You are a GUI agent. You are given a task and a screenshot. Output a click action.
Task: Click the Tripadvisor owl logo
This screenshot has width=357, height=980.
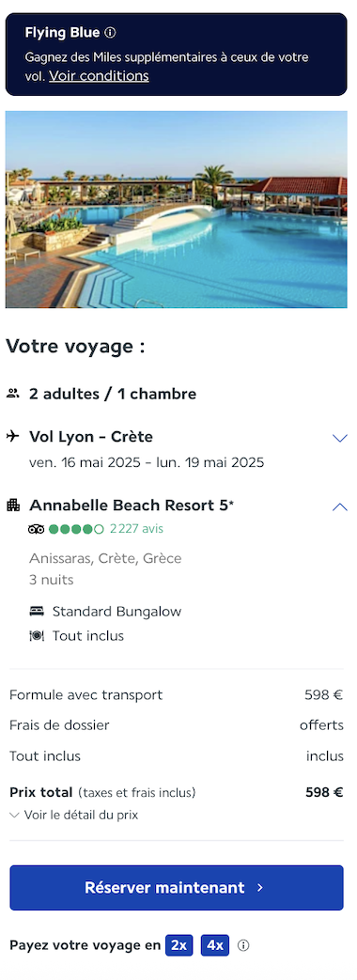point(37,529)
